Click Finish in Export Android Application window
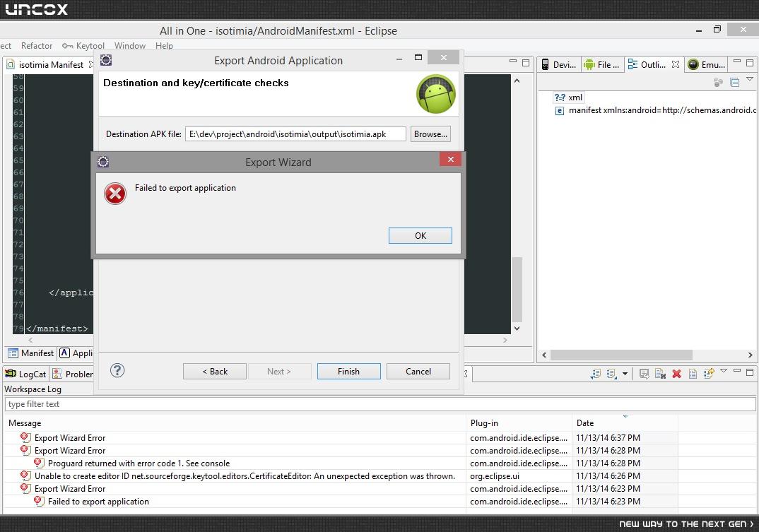This screenshot has width=759, height=532. [348, 372]
